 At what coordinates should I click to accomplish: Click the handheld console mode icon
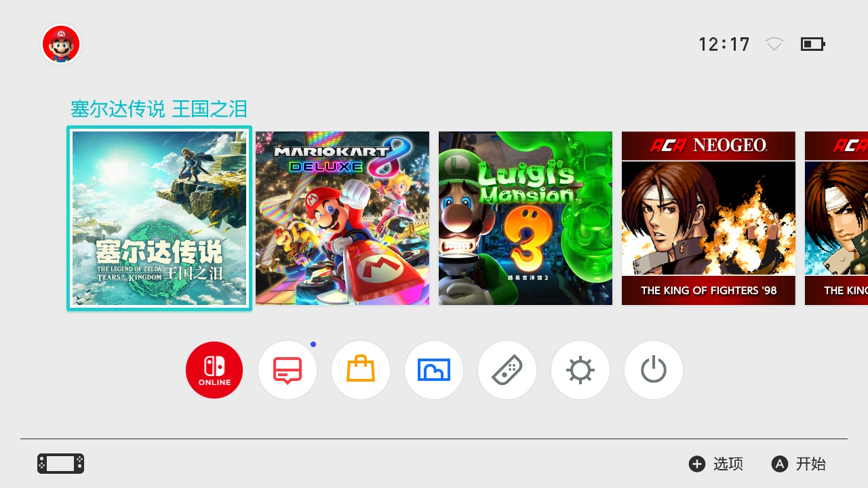[60, 464]
